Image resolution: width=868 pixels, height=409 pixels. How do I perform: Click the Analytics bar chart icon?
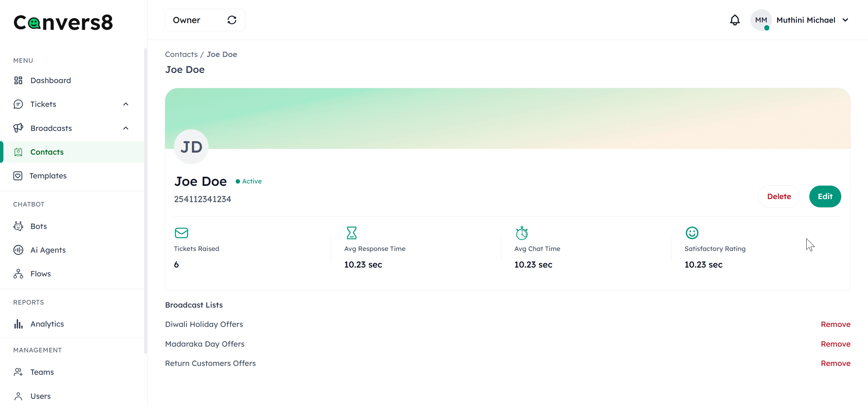(x=18, y=324)
